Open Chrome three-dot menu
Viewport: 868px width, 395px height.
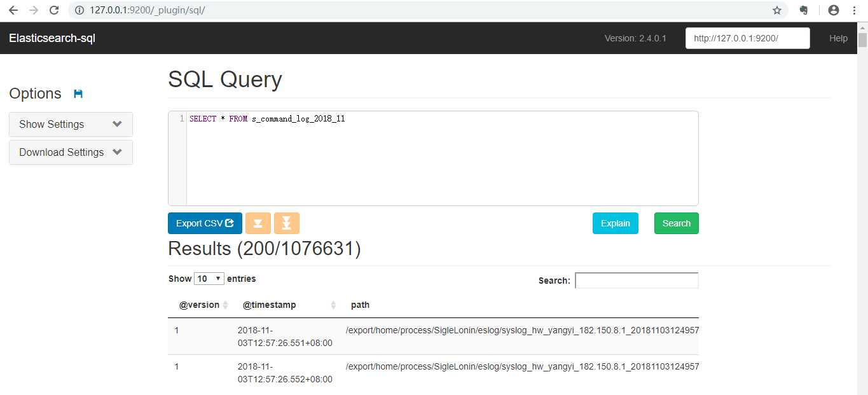[x=854, y=10]
